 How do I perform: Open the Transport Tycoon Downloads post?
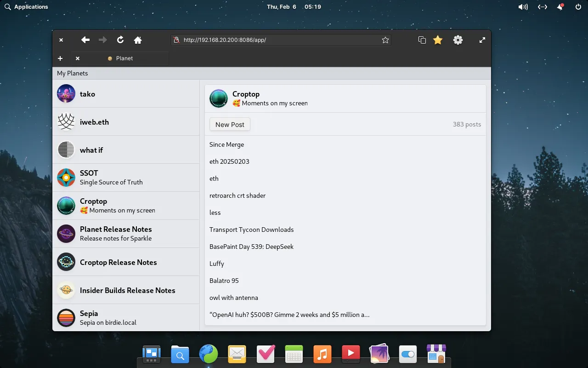coord(251,230)
